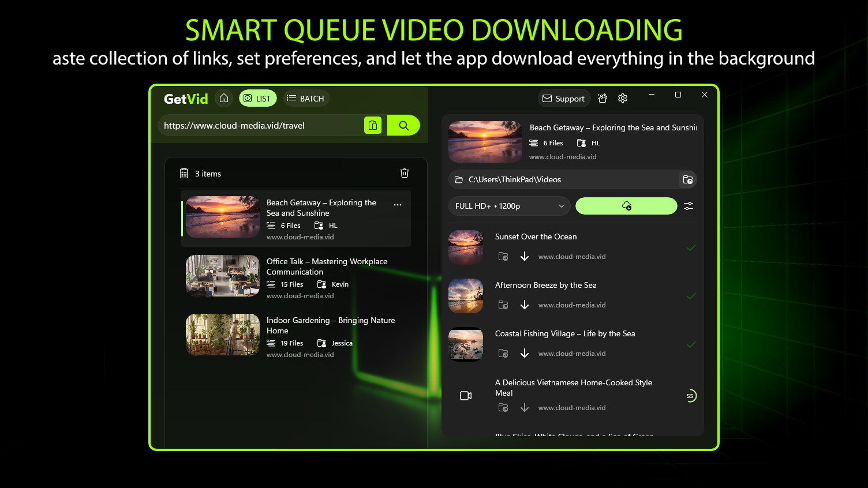
Task: Click checkmark status for Coastal Fishing Village
Action: pos(691,344)
